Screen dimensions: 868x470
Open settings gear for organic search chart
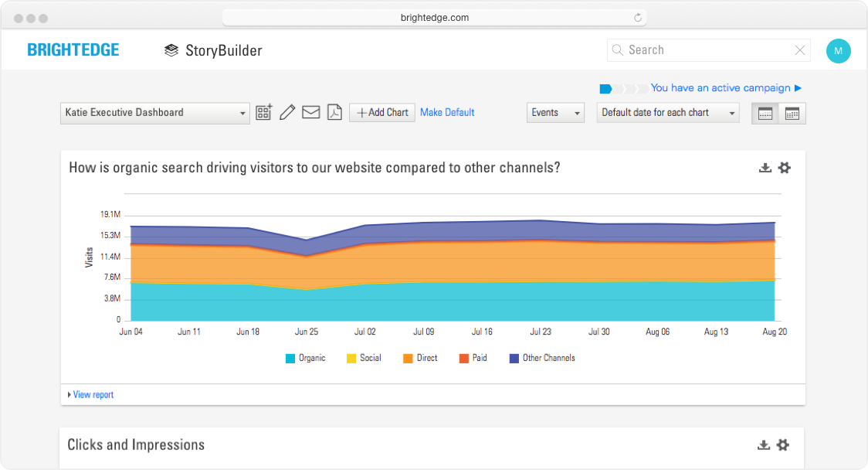(x=785, y=168)
